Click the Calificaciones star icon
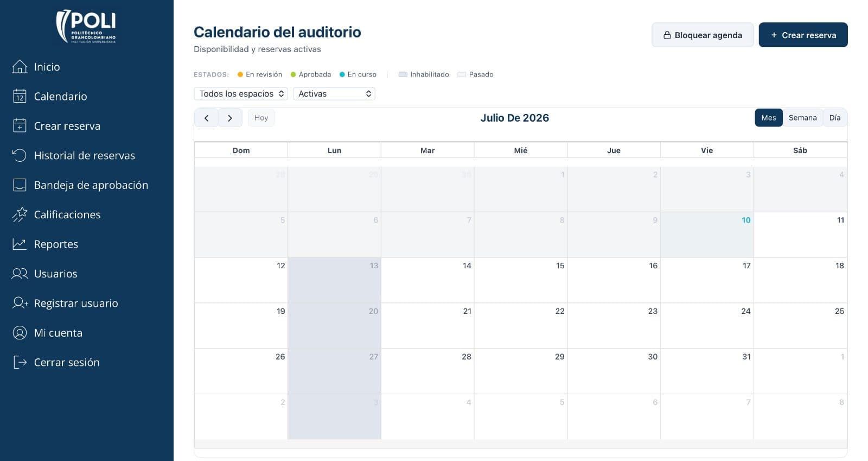Viewport: 868px width, 461px height. (20, 214)
